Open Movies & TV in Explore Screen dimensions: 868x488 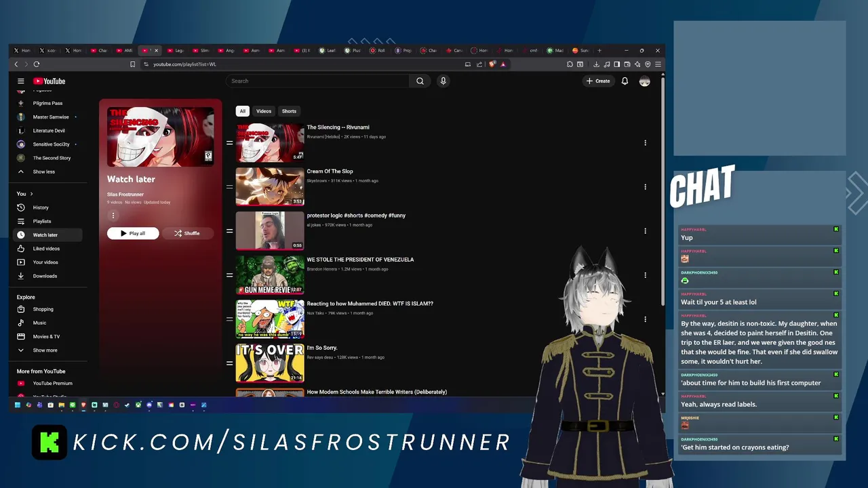pos(47,336)
